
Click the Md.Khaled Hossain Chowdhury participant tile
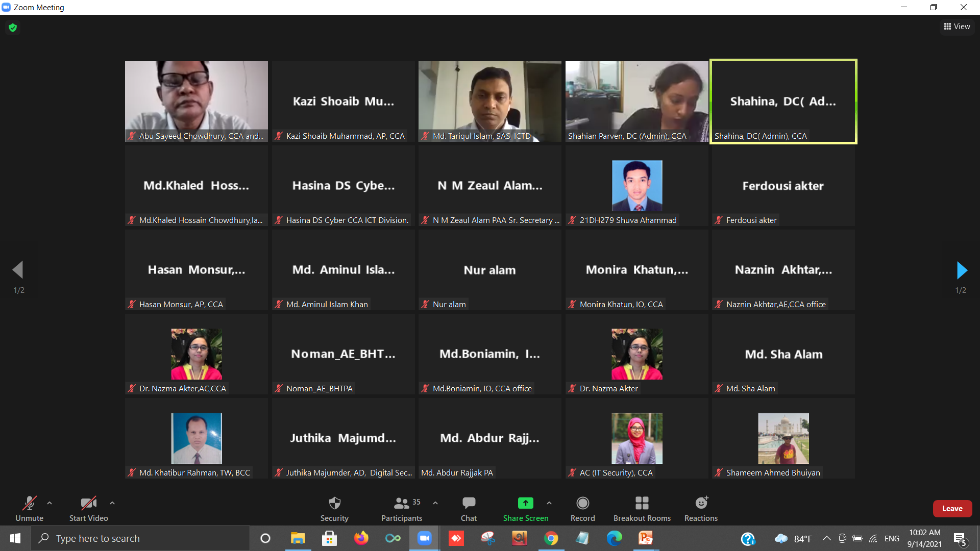197,186
